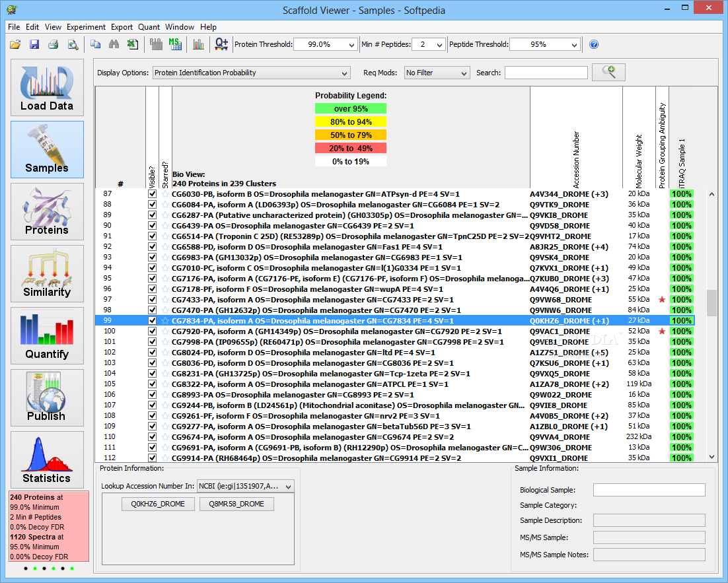Click the save floppy disk icon
The height and width of the screenshot is (583, 728).
point(34,44)
